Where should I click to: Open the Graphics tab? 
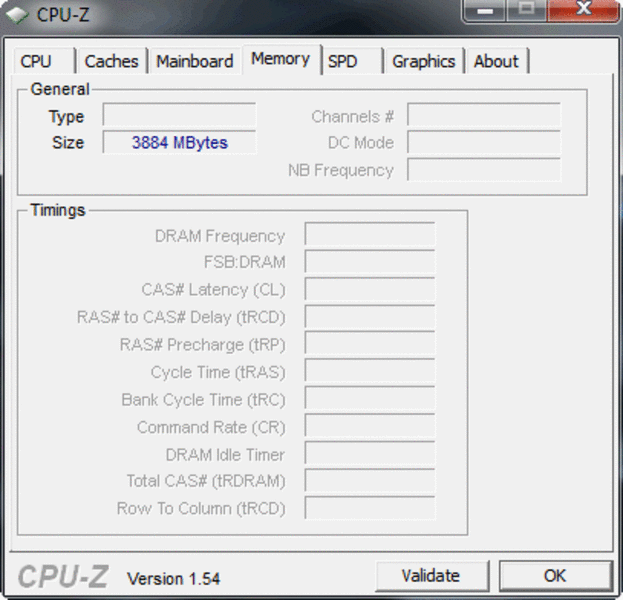click(424, 61)
